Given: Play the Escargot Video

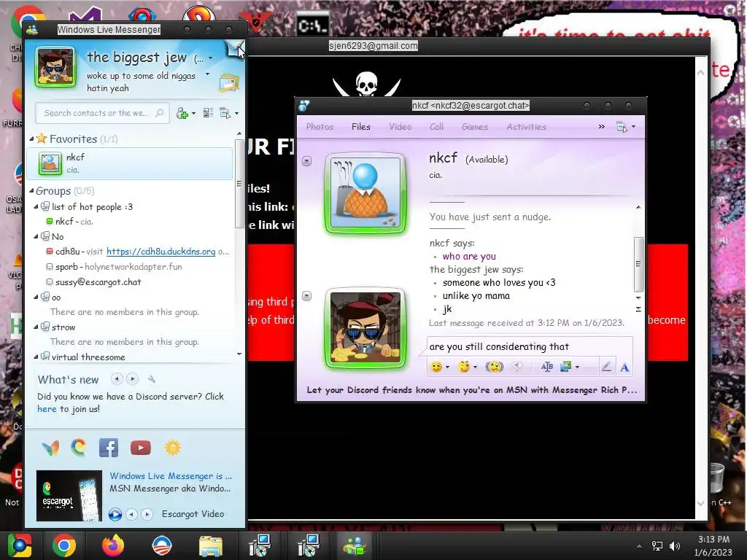Looking at the screenshot, I should (115, 514).
